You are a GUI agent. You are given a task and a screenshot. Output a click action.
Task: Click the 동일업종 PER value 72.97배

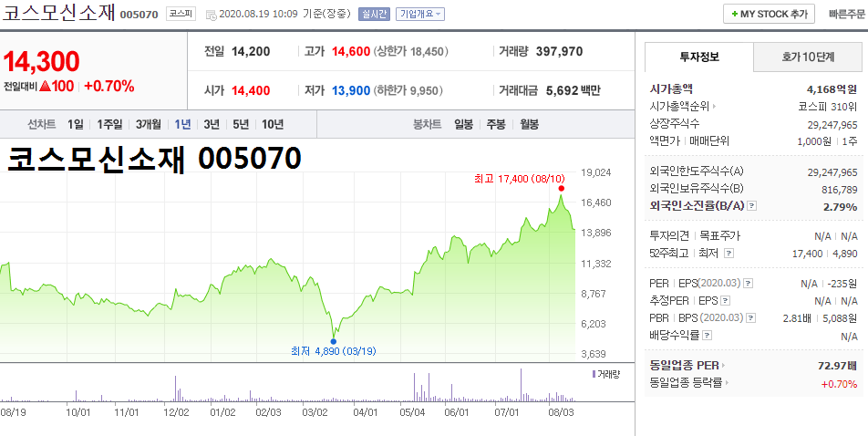point(838,366)
